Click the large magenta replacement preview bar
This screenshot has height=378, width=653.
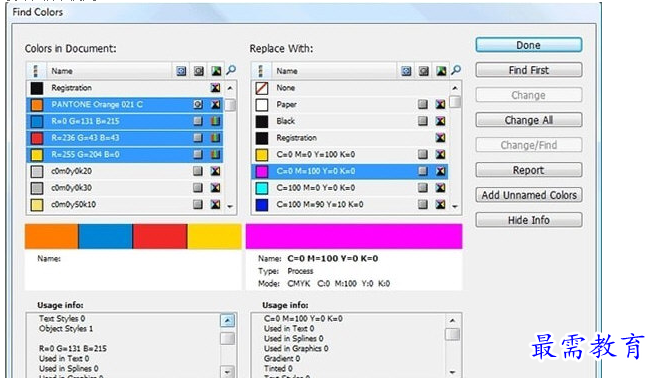point(354,236)
